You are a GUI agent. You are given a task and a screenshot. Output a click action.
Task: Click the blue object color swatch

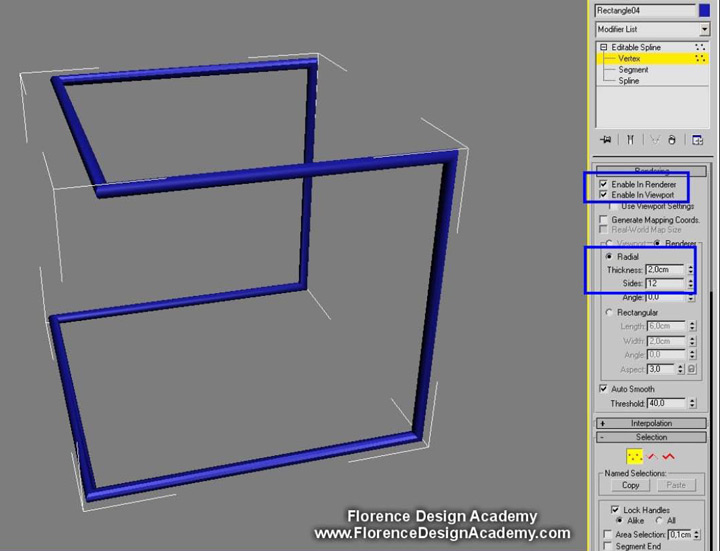[x=704, y=10]
